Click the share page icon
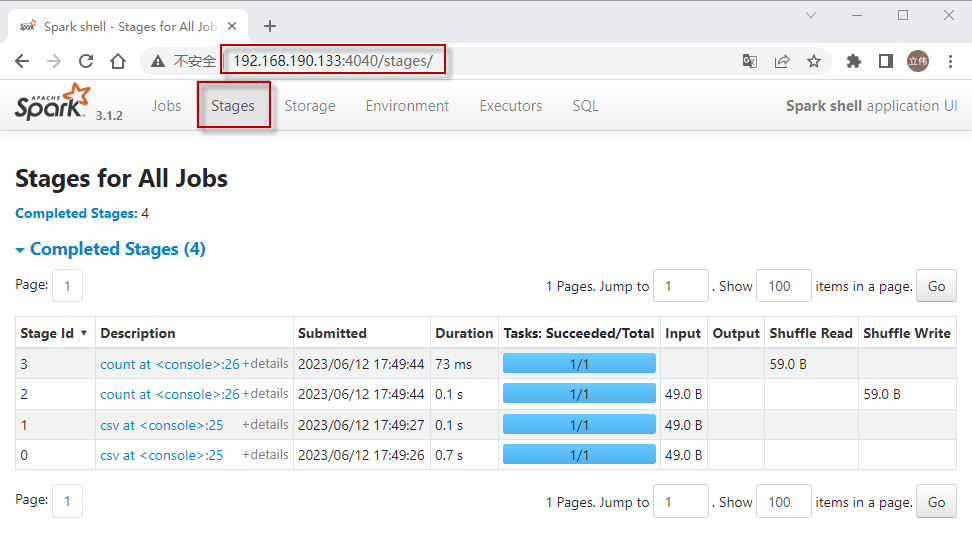Image resolution: width=972 pixels, height=543 pixels. coord(782,61)
